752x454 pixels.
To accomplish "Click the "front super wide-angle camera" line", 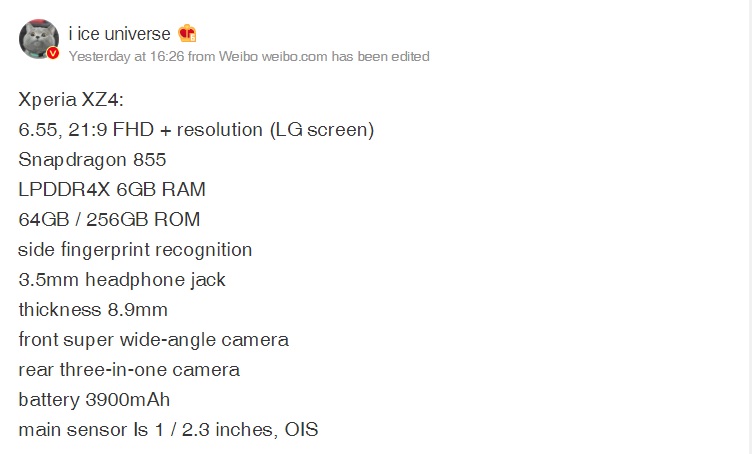I will pos(153,340).
